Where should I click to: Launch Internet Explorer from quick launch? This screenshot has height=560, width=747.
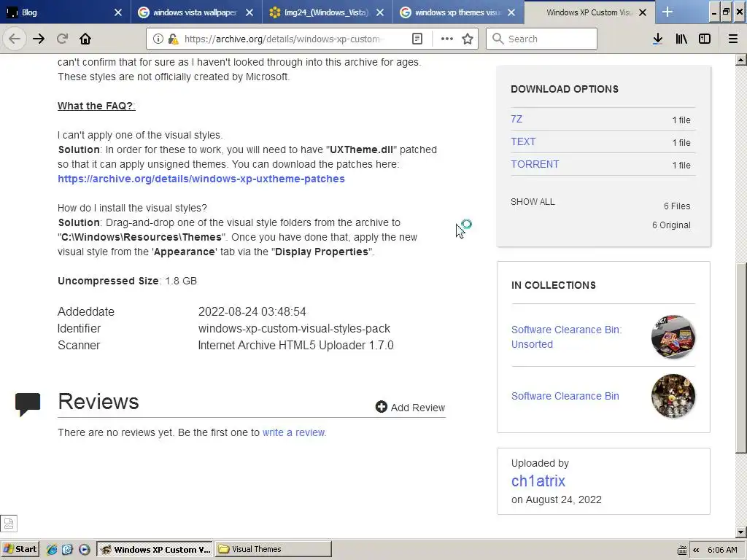coord(52,549)
